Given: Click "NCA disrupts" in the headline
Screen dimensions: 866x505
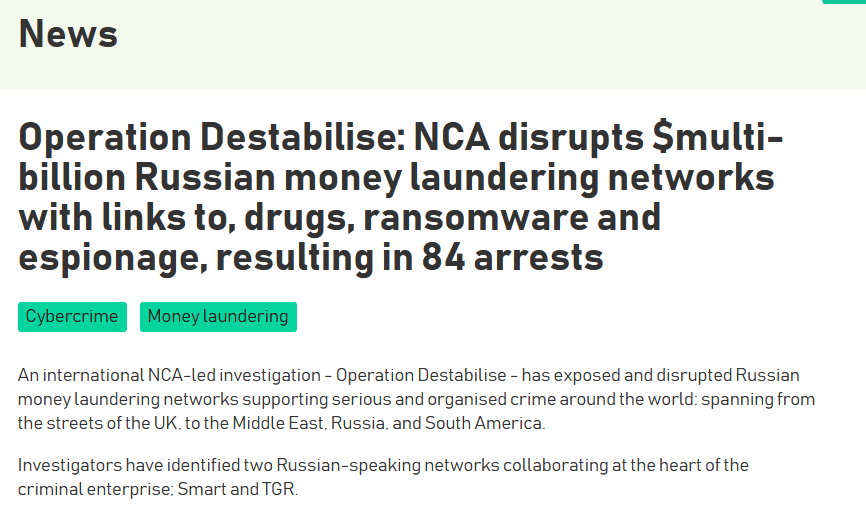Looking at the screenshot, I should [529, 137].
